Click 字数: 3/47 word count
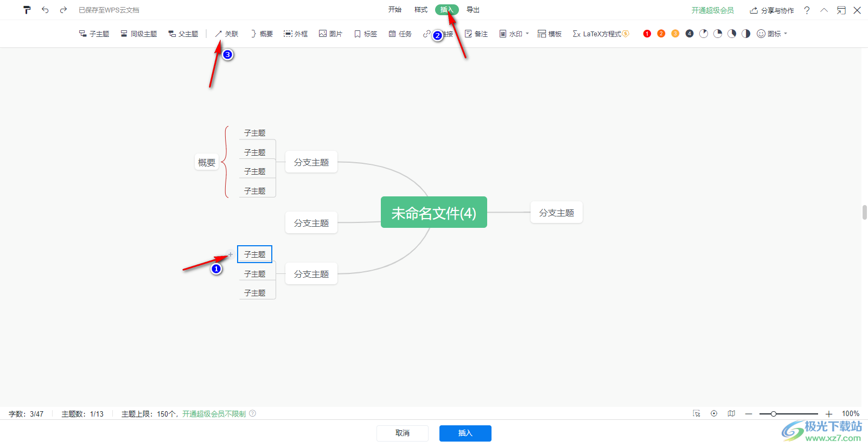 [x=26, y=414]
